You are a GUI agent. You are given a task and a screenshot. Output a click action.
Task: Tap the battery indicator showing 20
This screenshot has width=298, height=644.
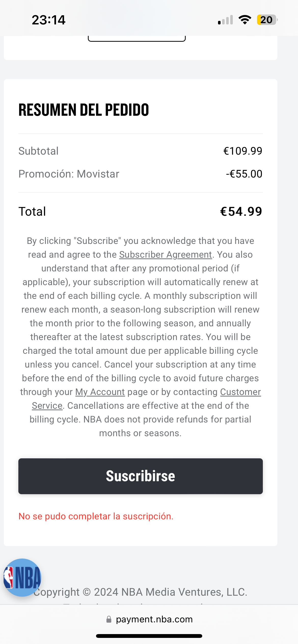267,20
